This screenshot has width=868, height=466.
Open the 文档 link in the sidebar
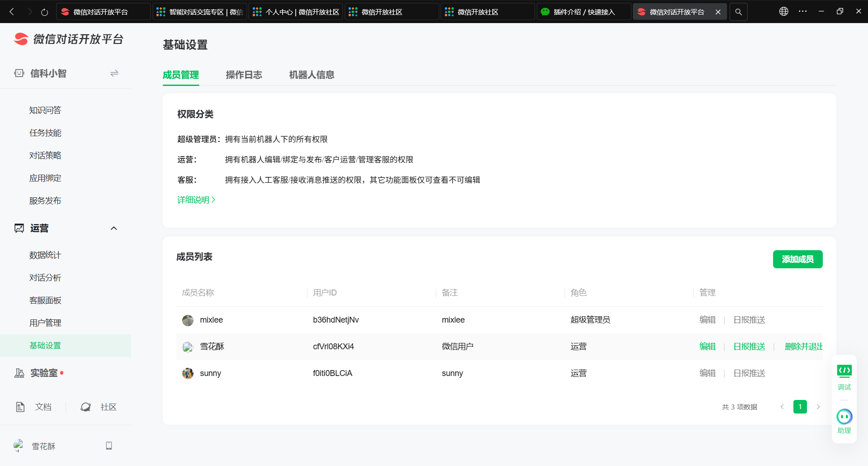tap(43, 407)
